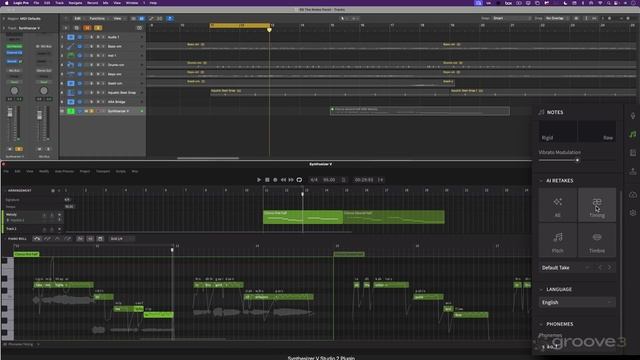The height and width of the screenshot is (360, 640).
Task: Select the Chorus first half group in arrangement
Action: pos(303,217)
